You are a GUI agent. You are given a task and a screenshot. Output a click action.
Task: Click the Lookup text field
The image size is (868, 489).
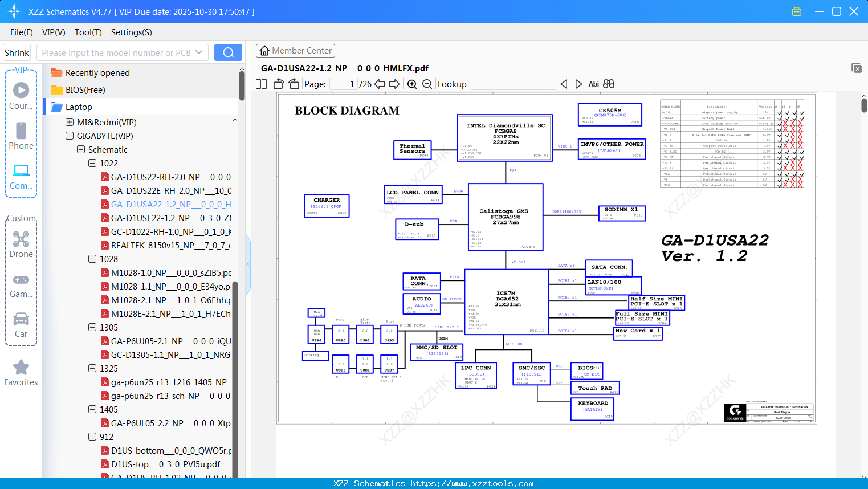(513, 84)
